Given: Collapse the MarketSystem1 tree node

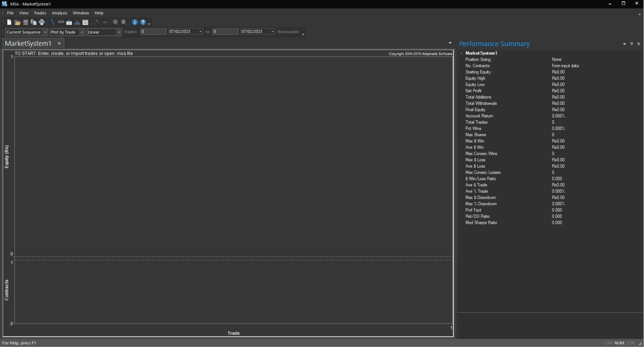Looking at the screenshot, I should pyautogui.click(x=461, y=53).
